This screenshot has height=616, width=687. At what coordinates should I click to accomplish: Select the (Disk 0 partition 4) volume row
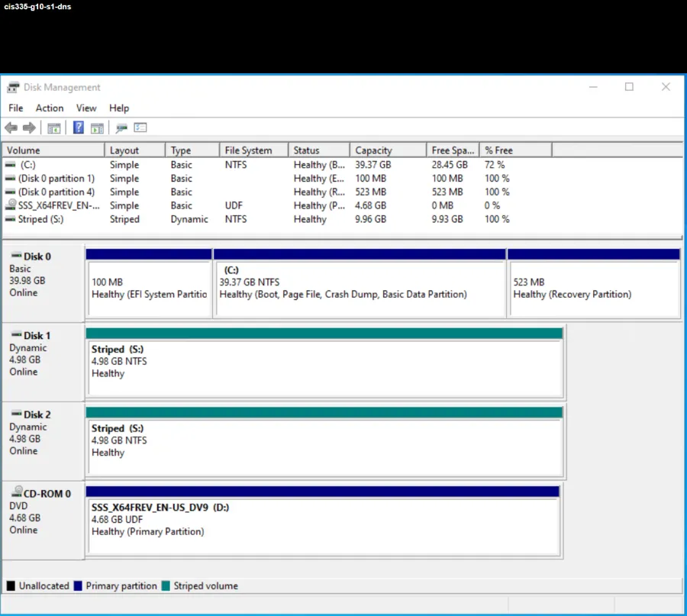click(343, 192)
